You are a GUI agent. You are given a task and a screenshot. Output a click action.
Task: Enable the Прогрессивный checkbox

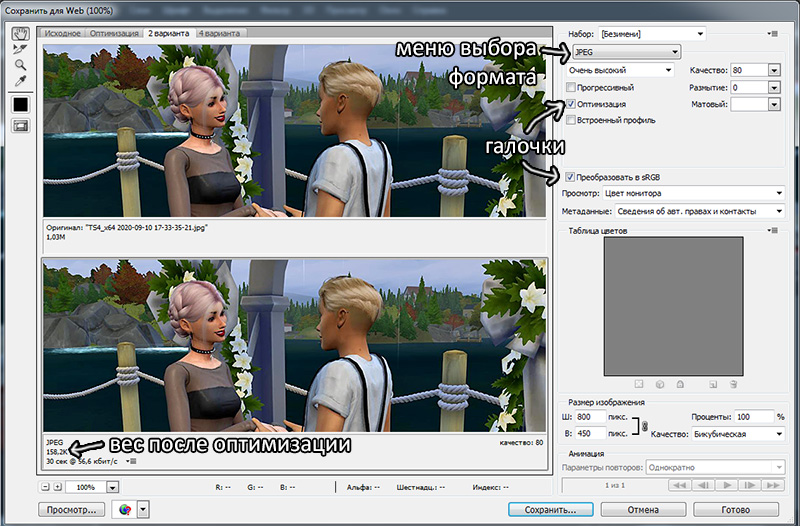(x=571, y=87)
